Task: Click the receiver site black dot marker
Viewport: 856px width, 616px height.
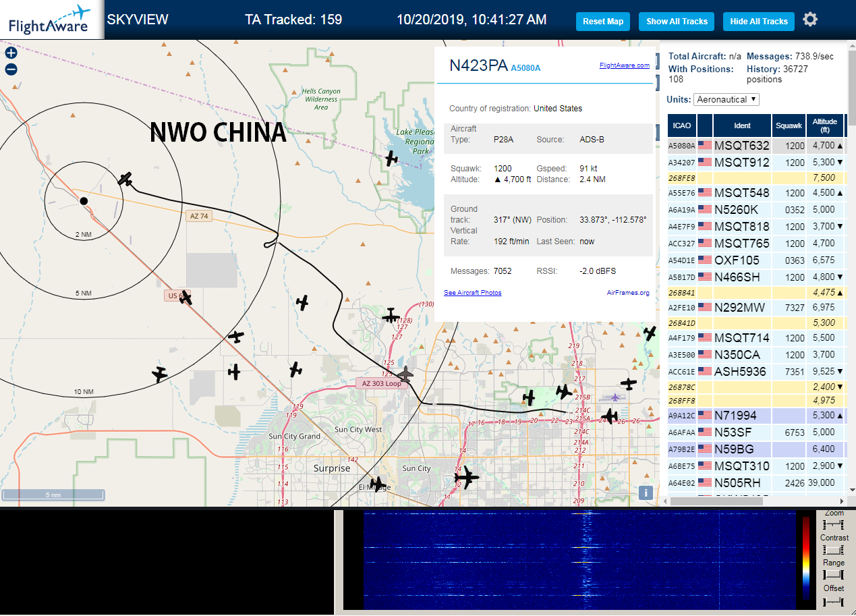Action: coord(84,201)
